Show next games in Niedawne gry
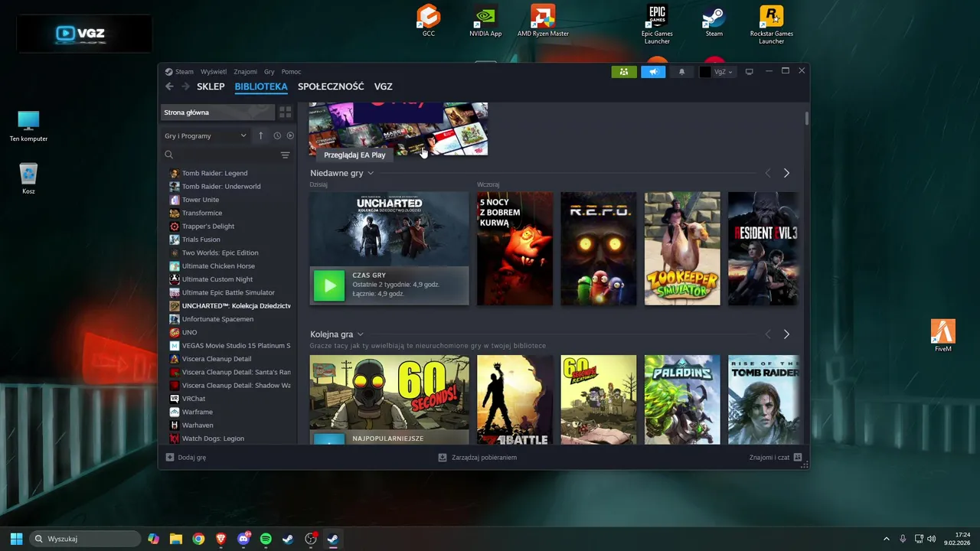This screenshot has width=980, height=551. (786, 173)
